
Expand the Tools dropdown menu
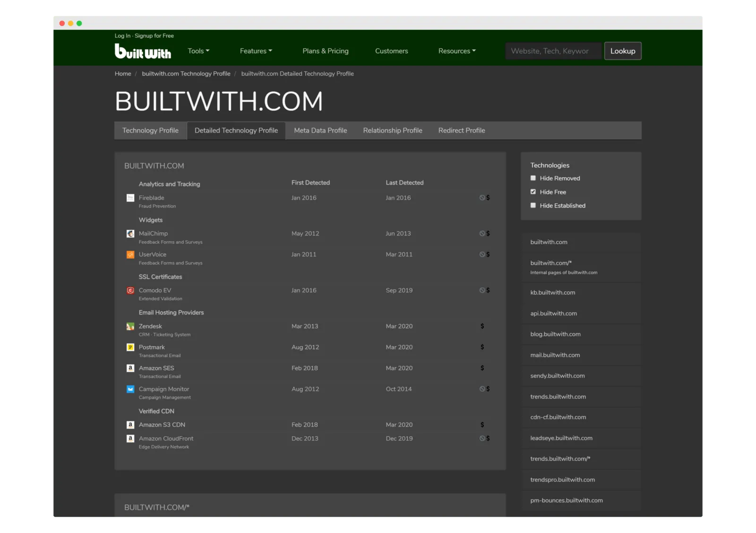[x=198, y=51]
